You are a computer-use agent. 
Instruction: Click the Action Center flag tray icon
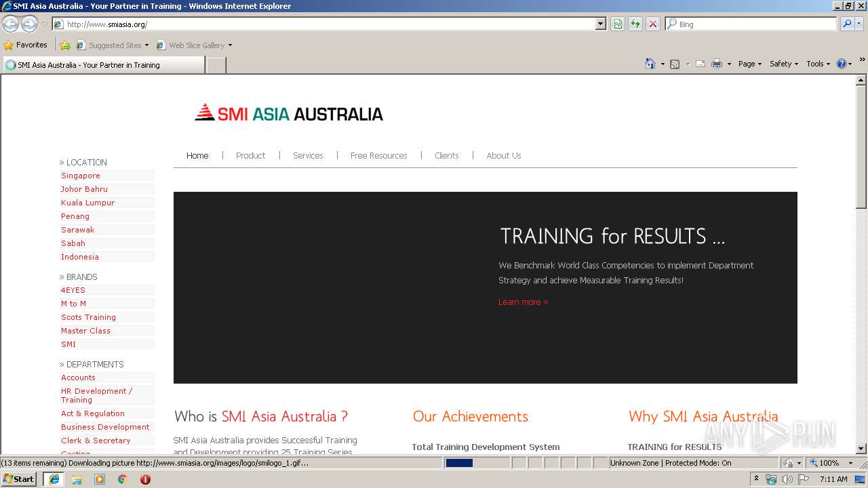pos(803,479)
